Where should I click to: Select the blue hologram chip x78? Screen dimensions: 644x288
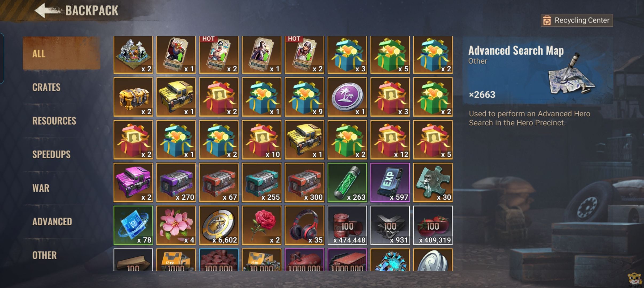click(x=133, y=225)
